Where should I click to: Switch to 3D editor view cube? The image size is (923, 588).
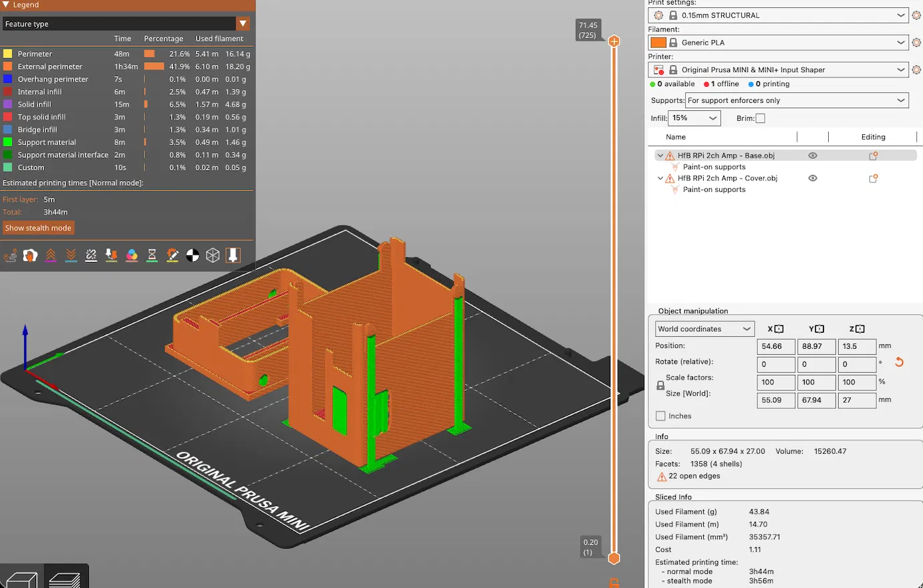21,578
